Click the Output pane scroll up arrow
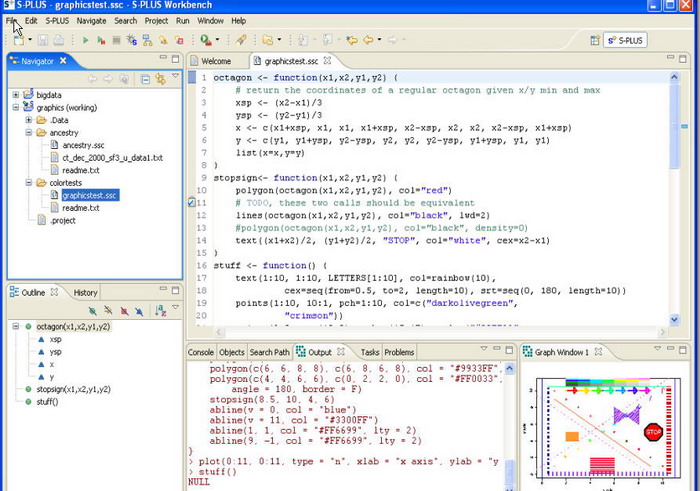This screenshot has height=491, width=700. (509, 369)
